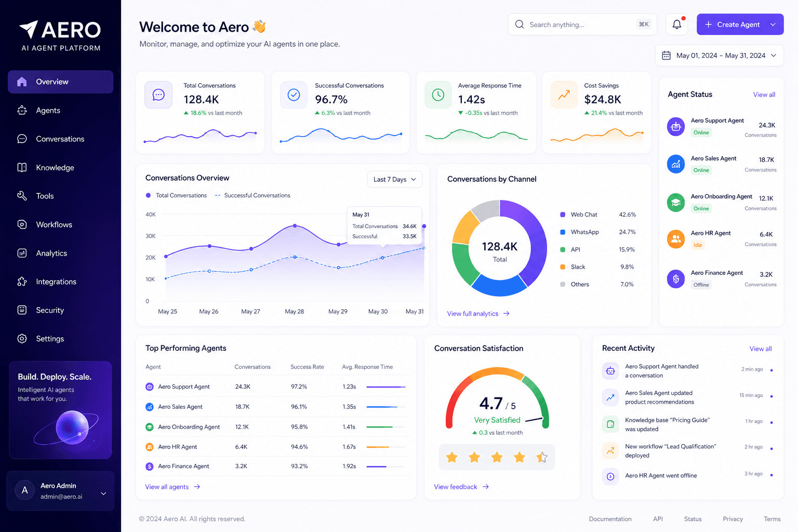Open the May 2024 date range dropdown
This screenshot has width=798, height=532.
tap(719, 56)
